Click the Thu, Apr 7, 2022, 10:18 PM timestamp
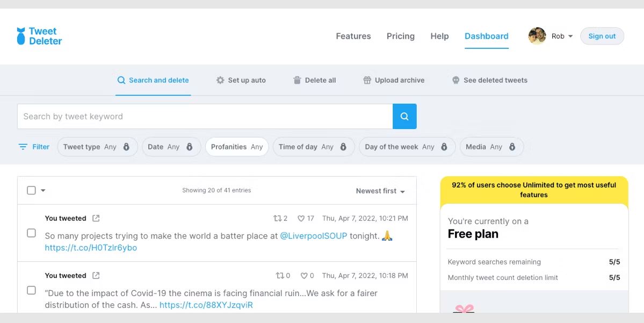 pyautogui.click(x=365, y=275)
